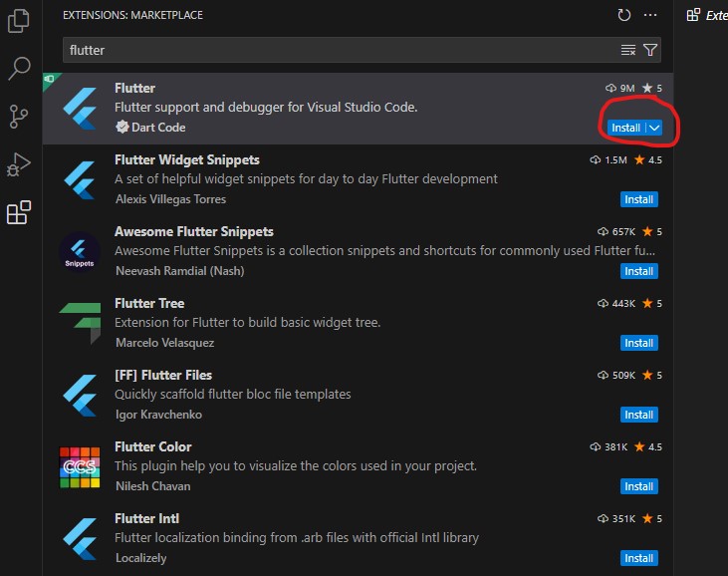Screen dimensions: 728x576
Task: Click the Flutter Intl logo
Action: coord(80,539)
